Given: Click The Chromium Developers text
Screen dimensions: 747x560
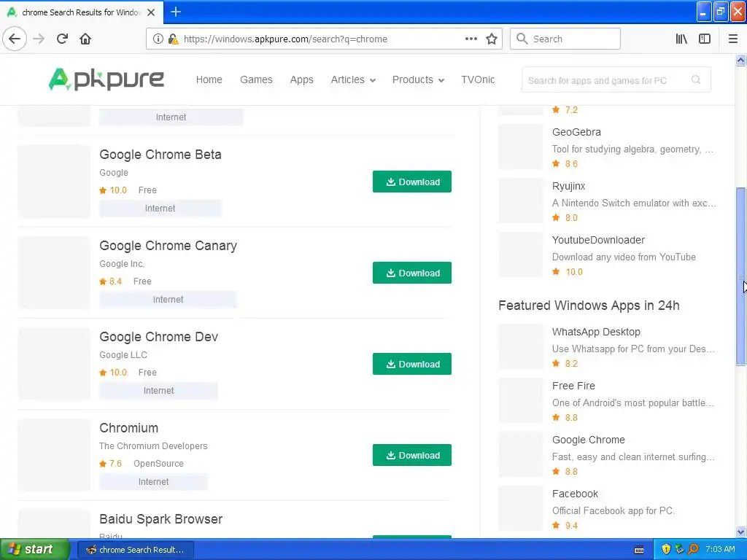Looking at the screenshot, I should coord(153,446).
